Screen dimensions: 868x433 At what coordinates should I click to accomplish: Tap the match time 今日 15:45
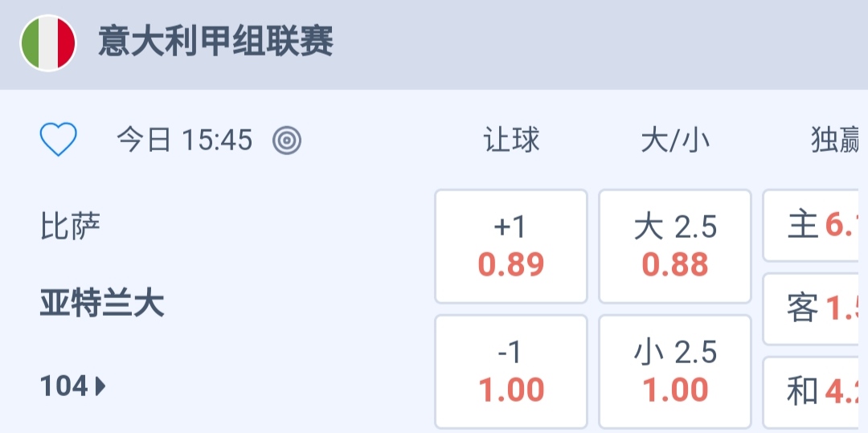[185, 141]
